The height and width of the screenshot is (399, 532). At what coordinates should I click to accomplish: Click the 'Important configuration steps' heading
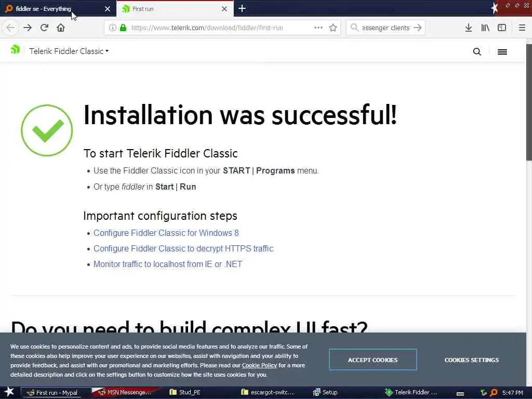click(x=160, y=216)
